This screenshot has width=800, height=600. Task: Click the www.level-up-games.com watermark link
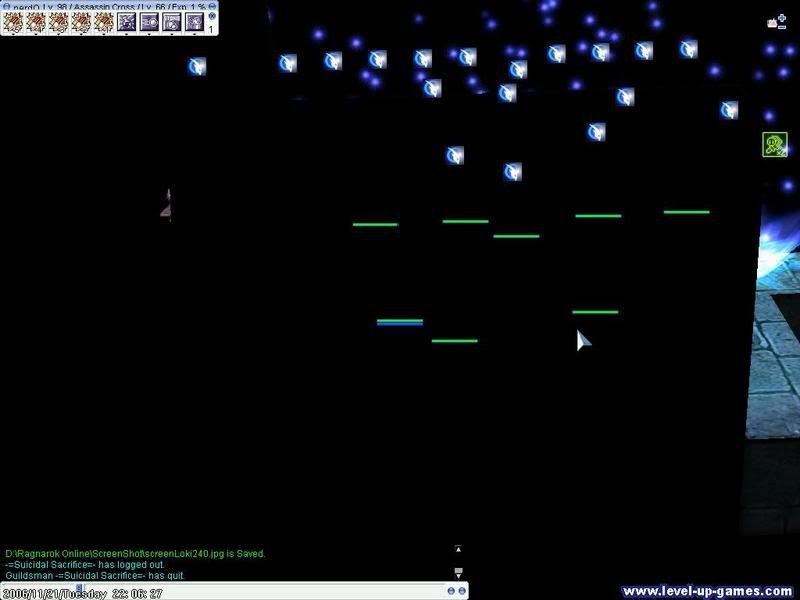(707, 591)
